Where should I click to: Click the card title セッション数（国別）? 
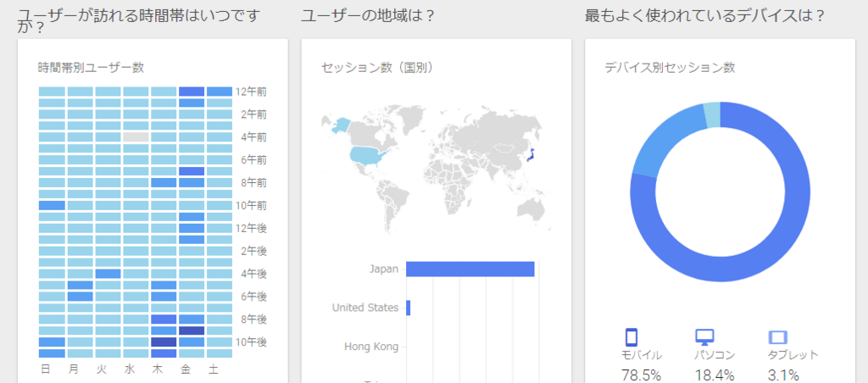tap(377, 68)
